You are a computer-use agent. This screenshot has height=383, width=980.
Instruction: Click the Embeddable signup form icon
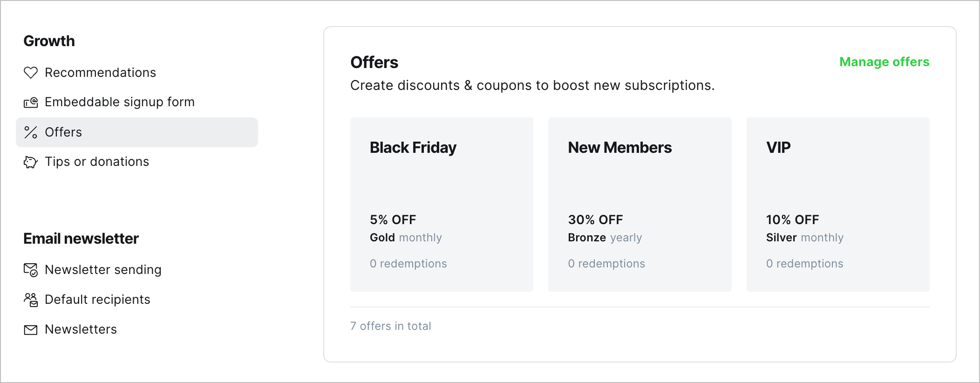tap(30, 102)
